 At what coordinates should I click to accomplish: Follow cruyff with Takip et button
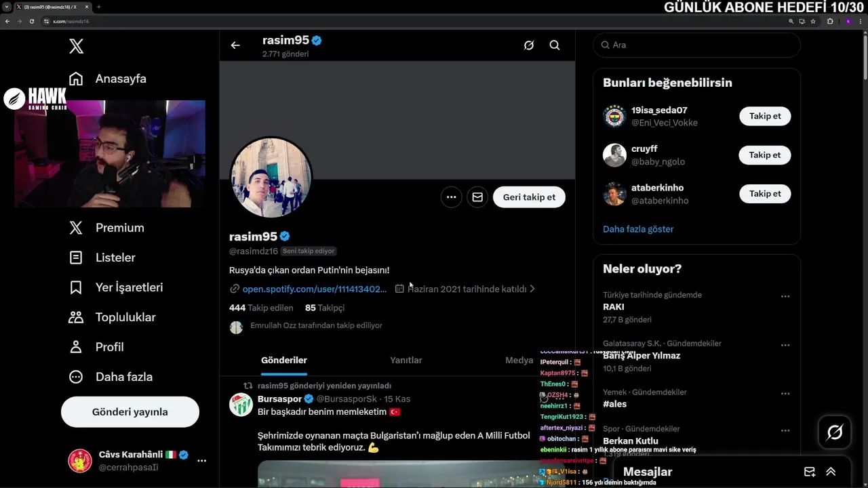765,155
